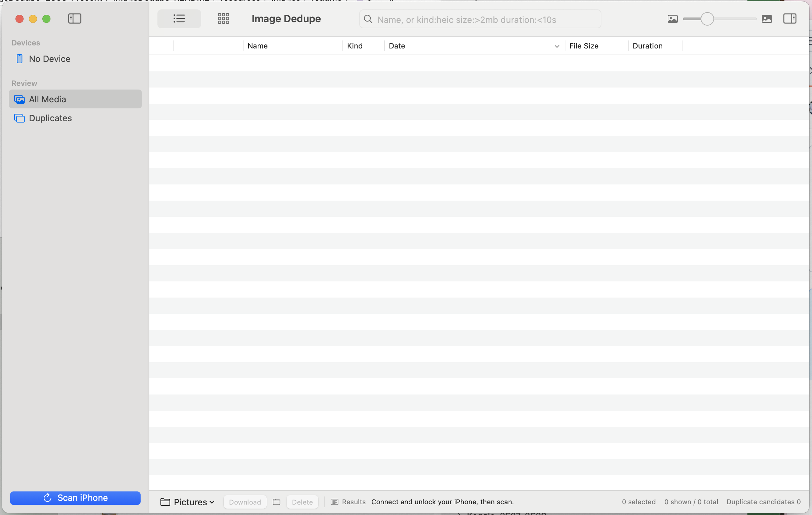Sort the table by File Size column
The width and height of the screenshot is (812, 515).
click(596, 46)
